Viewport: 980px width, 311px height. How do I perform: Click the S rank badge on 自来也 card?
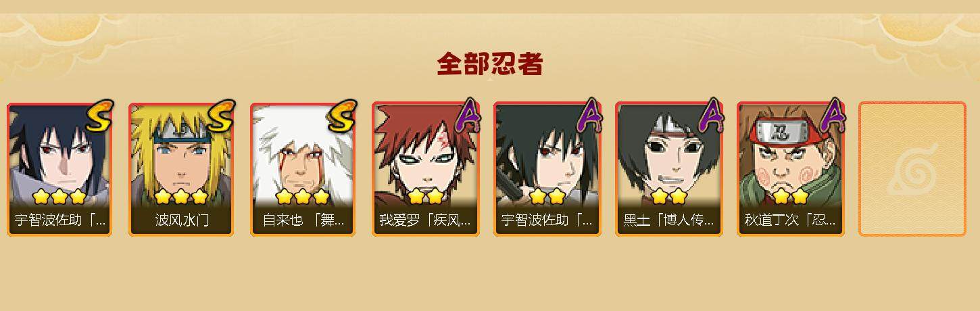(342, 117)
